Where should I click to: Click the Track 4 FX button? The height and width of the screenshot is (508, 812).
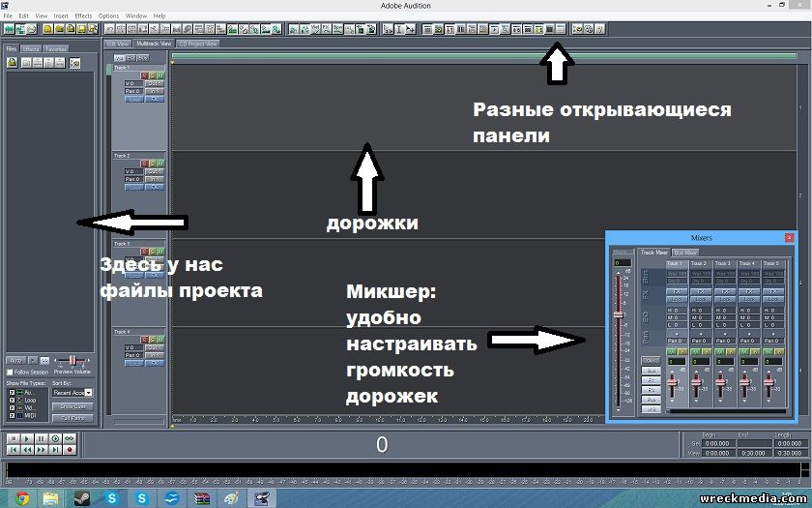tap(155, 364)
